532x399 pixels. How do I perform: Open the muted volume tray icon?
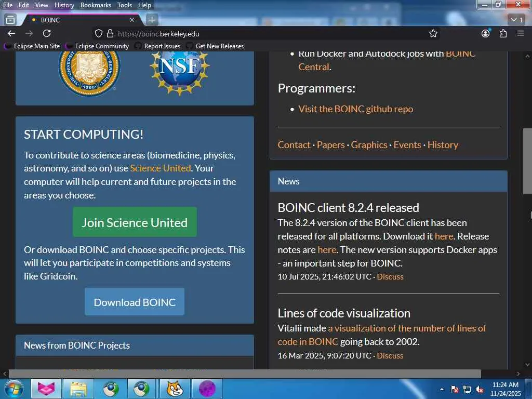(480, 389)
